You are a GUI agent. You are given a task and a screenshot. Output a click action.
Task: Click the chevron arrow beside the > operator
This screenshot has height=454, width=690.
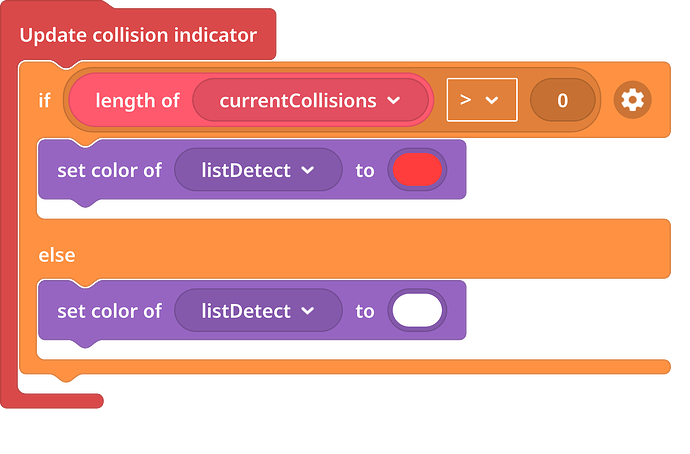coord(492,101)
